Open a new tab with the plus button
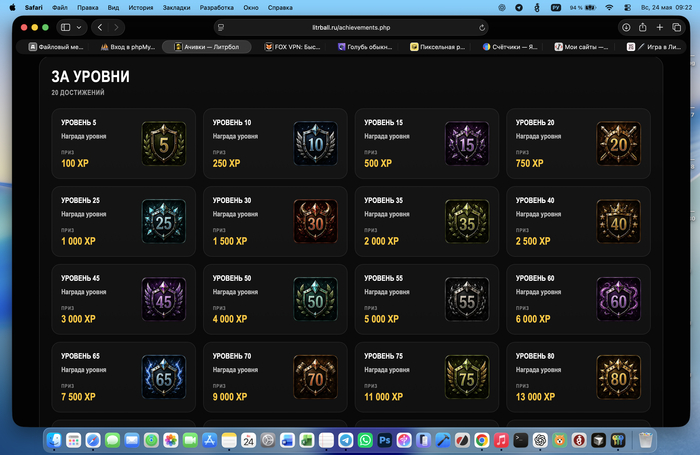This screenshot has height=455, width=700. tap(659, 27)
